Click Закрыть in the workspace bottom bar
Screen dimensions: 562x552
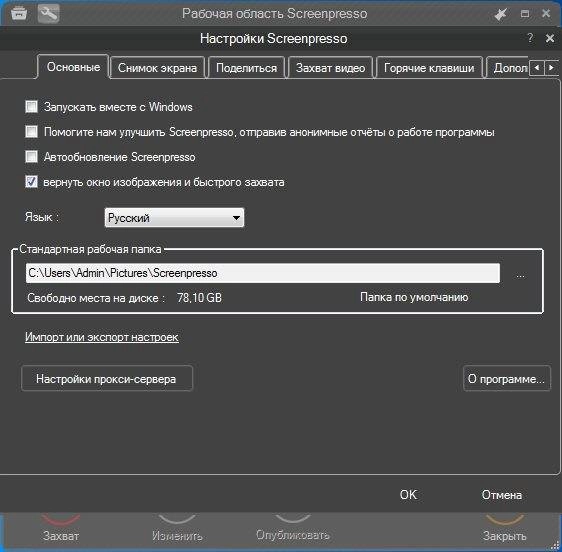point(504,536)
